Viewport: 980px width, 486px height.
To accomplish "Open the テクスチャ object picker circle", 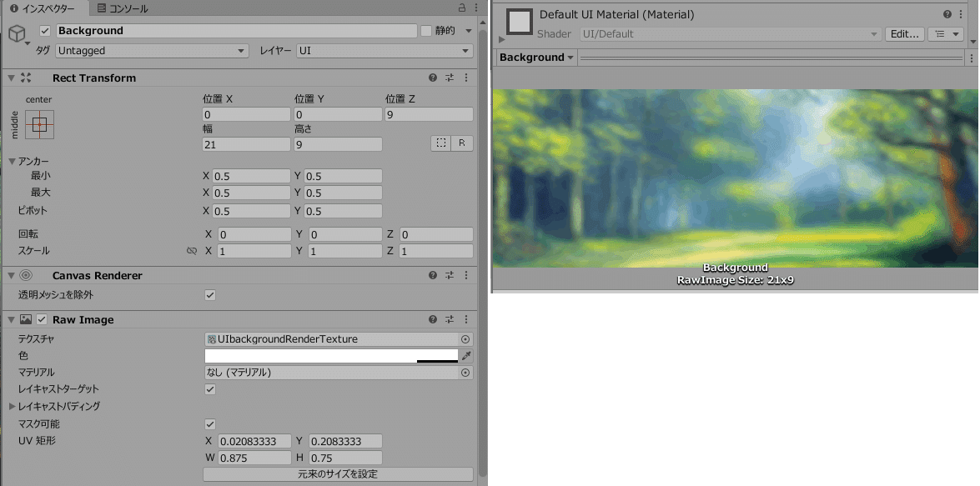I will pyautogui.click(x=465, y=339).
